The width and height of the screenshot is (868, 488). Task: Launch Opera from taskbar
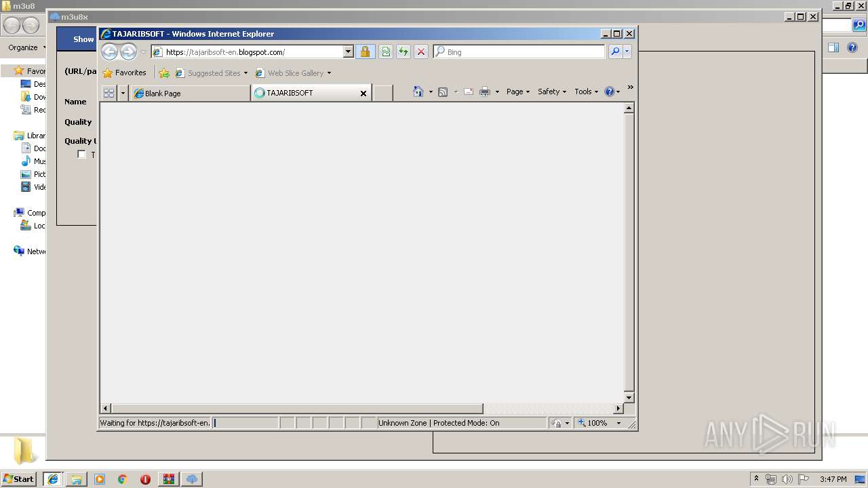coord(145,479)
